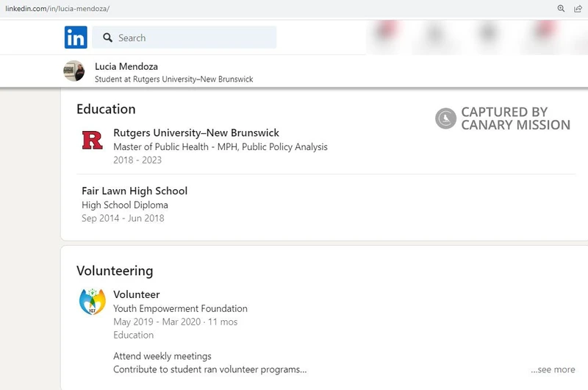Click 'Attend weekly meetings' line
Screen dimensions: 588x390
(162, 356)
